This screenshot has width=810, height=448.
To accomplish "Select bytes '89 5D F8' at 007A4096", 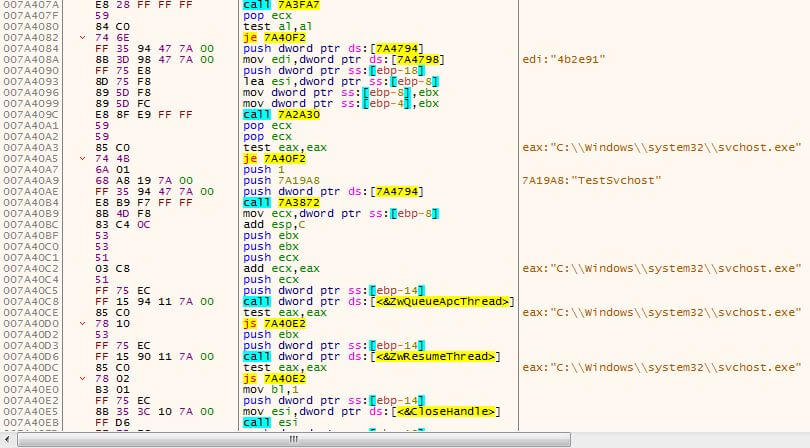I will [x=123, y=92].
